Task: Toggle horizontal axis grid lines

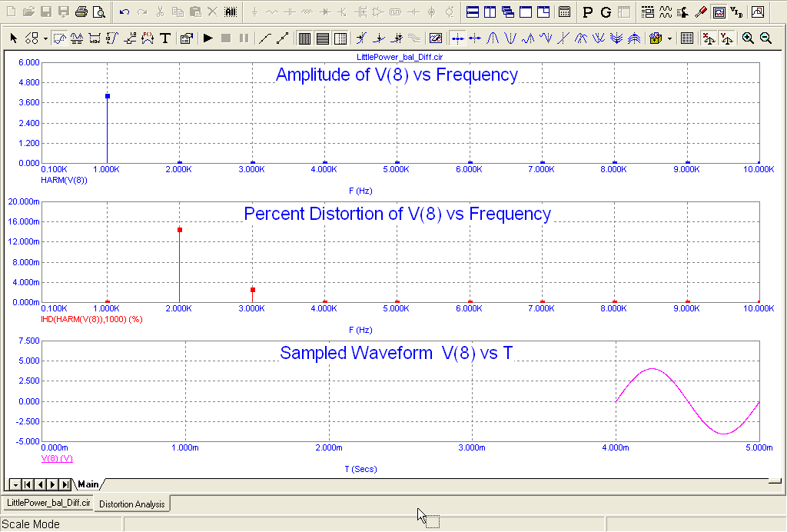Action: 322,38
